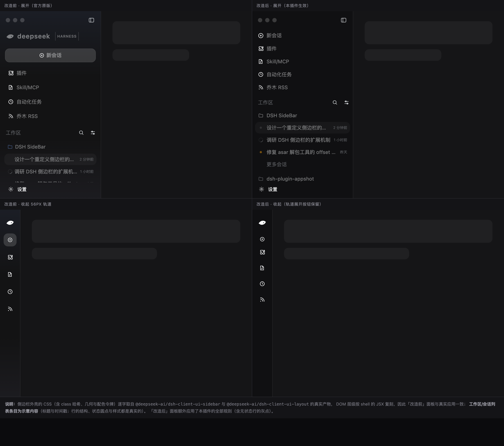Open 设置 in before-expanded sidebar
Image resolution: width=504 pixels, height=446 pixels.
coord(17,189)
